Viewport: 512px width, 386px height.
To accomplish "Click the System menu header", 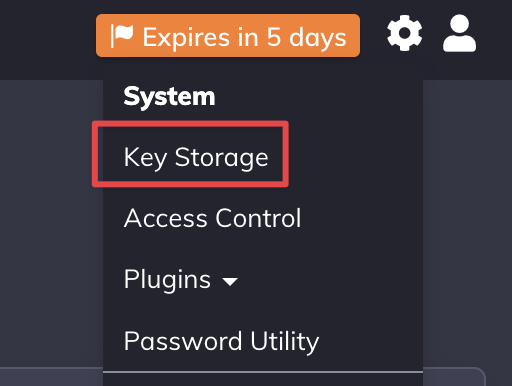I will 169,96.
